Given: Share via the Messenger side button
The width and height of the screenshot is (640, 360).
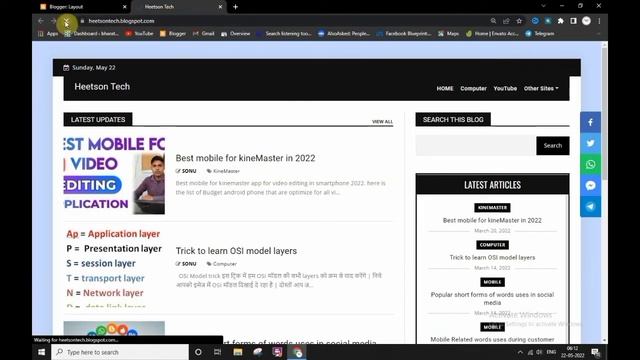Looking at the screenshot, I should tap(590, 186).
